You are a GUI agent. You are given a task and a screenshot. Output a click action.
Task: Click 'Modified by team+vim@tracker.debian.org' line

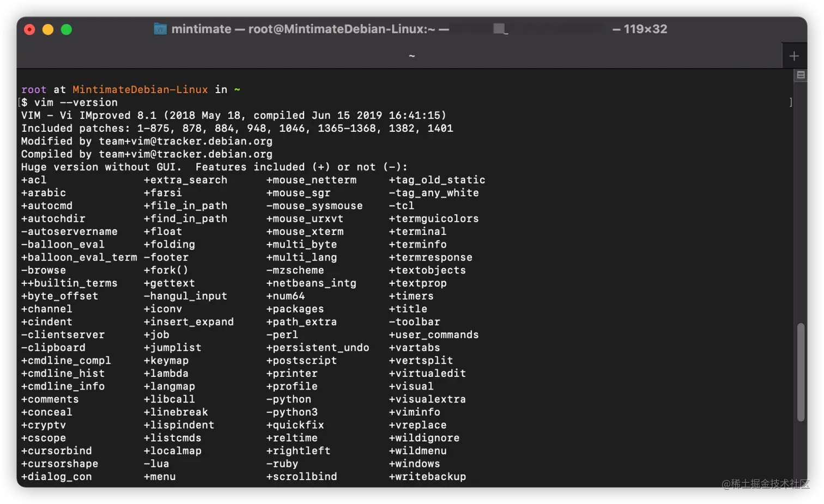pos(147,141)
